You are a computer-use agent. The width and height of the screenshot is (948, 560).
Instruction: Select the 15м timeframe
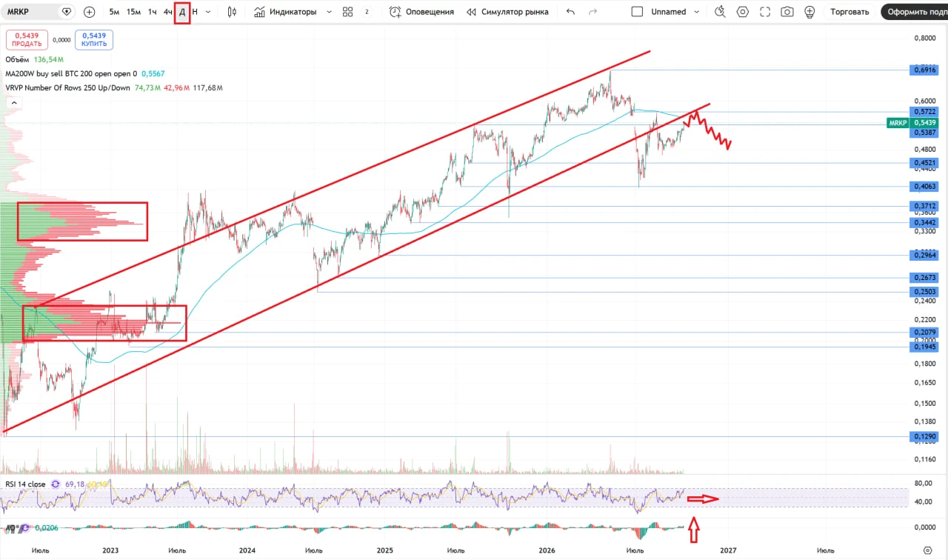coord(133,12)
